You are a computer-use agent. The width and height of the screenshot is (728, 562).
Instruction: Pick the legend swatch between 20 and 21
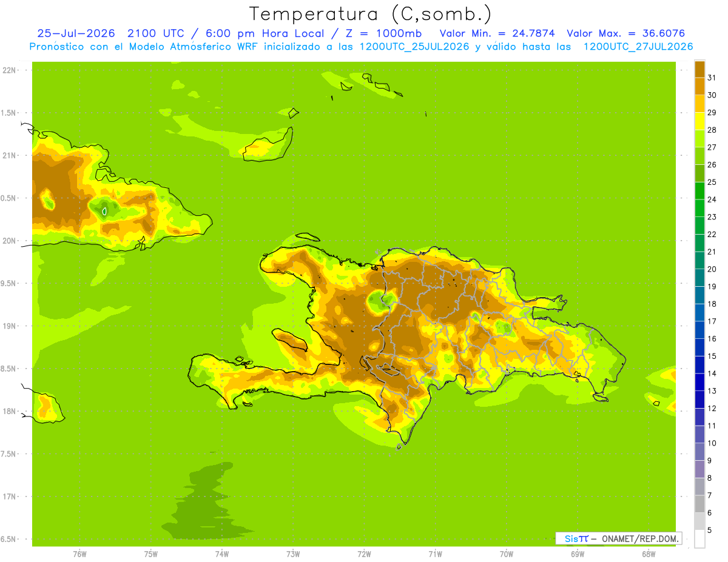pos(699,260)
